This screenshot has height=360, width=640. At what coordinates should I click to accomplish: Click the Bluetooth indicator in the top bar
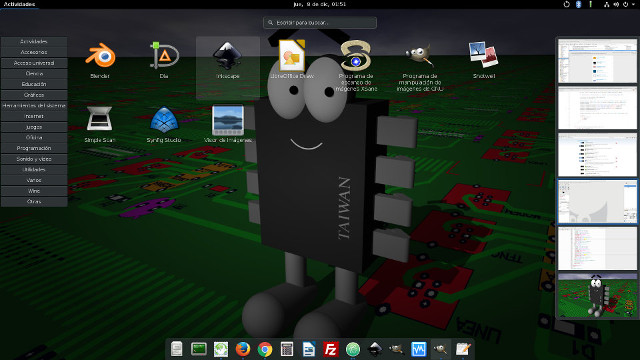tap(578, 4)
